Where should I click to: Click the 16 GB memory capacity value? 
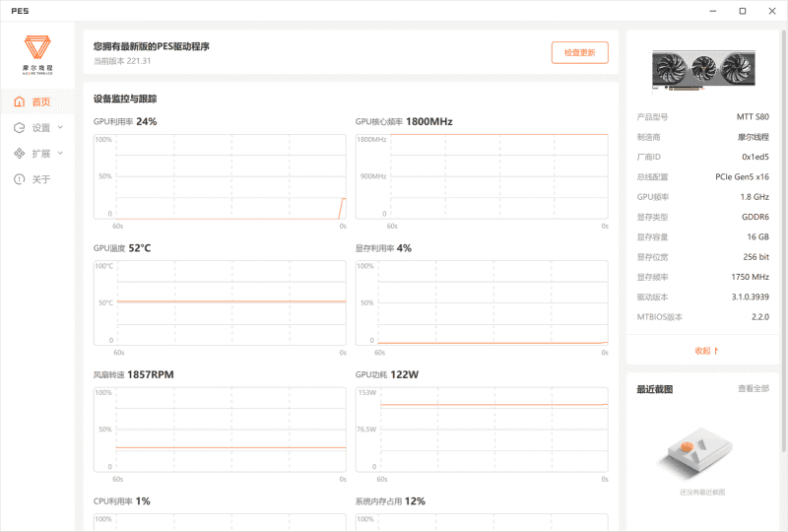click(757, 236)
